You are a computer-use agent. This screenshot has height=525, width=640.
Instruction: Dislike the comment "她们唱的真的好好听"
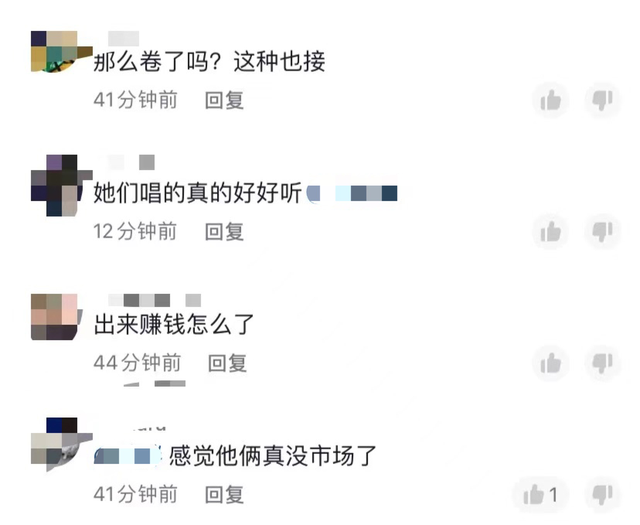click(602, 232)
